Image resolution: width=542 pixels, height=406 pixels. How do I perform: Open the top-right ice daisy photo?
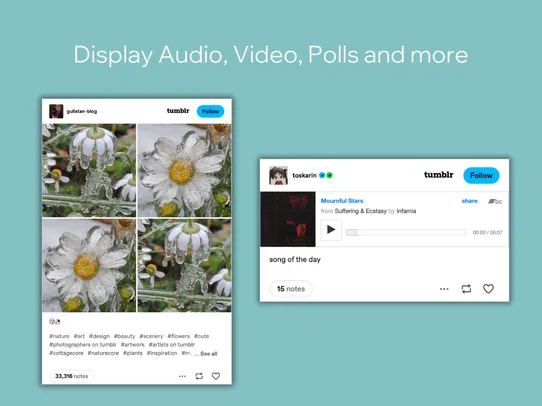point(185,170)
